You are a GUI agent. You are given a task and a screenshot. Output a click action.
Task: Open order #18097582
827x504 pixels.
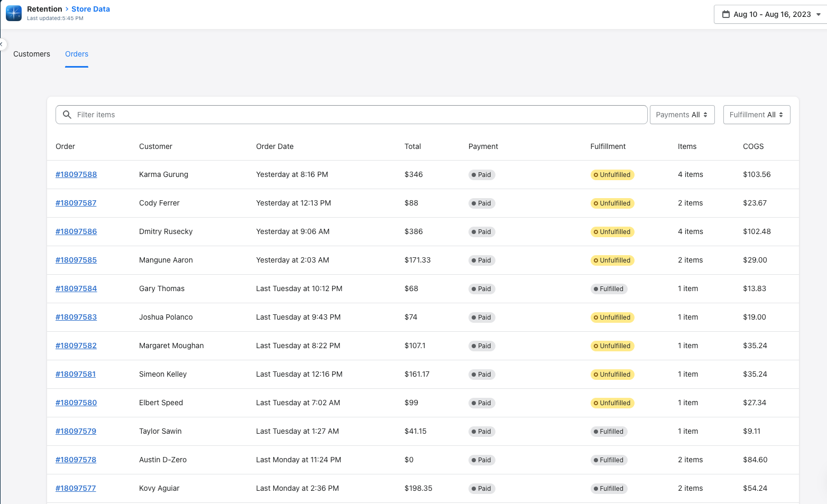point(76,346)
